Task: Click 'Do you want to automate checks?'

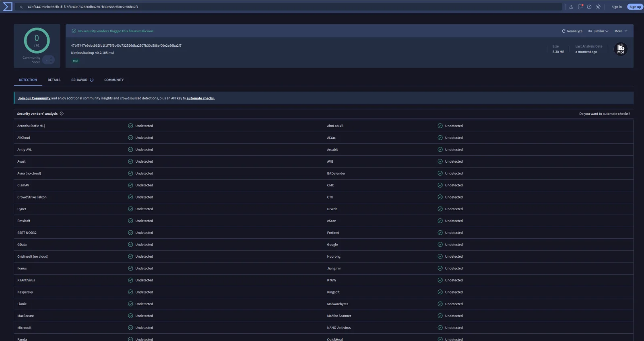Action: [x=605, y=114]
